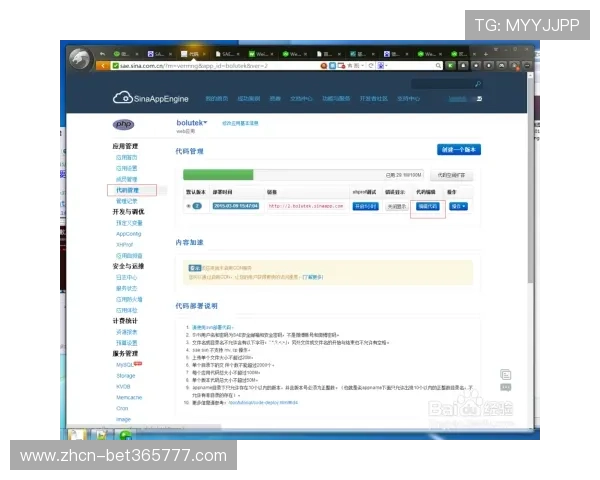This screenshot has width=600, height=480.
Task: Open Memcache in the sidebar
Action: point(129,398)
